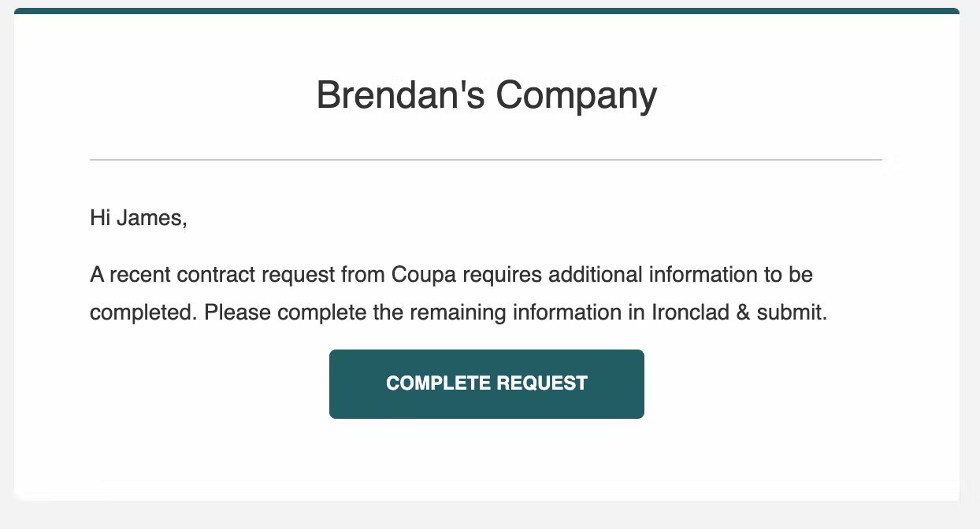Click the phrase remaining information in the second line
Image resolution: width=980 pixels, height=529 pixels.
click(x=517, y=313)
